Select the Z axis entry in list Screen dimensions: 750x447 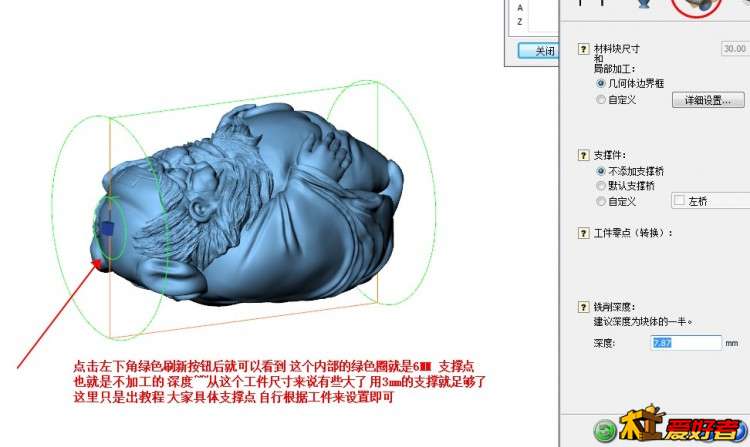(520, 20)
